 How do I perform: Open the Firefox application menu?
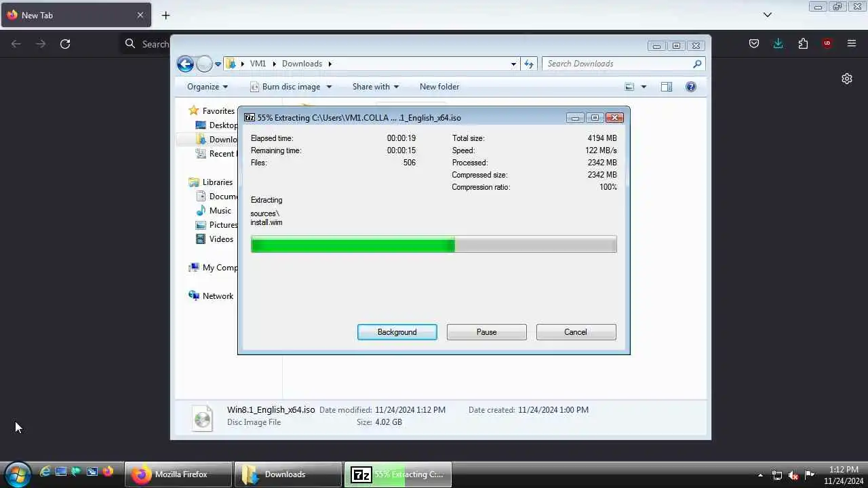point(852,43)
